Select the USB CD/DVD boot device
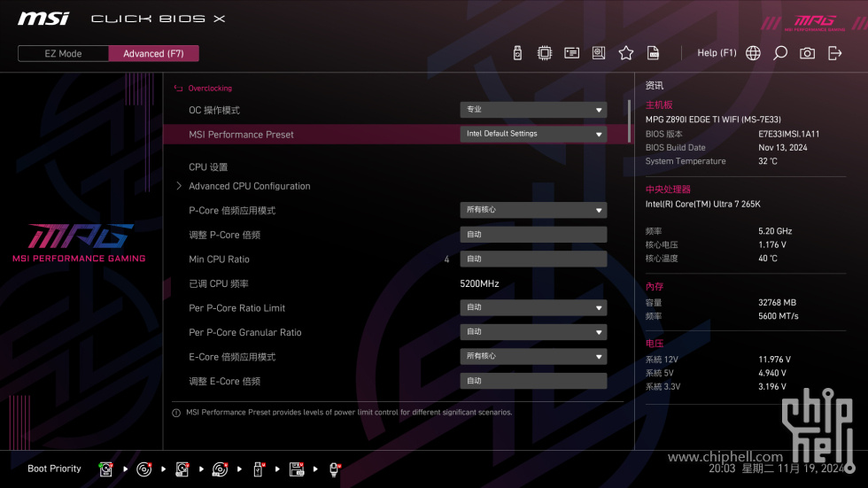 pyautogui.click(x=220, y=469)
